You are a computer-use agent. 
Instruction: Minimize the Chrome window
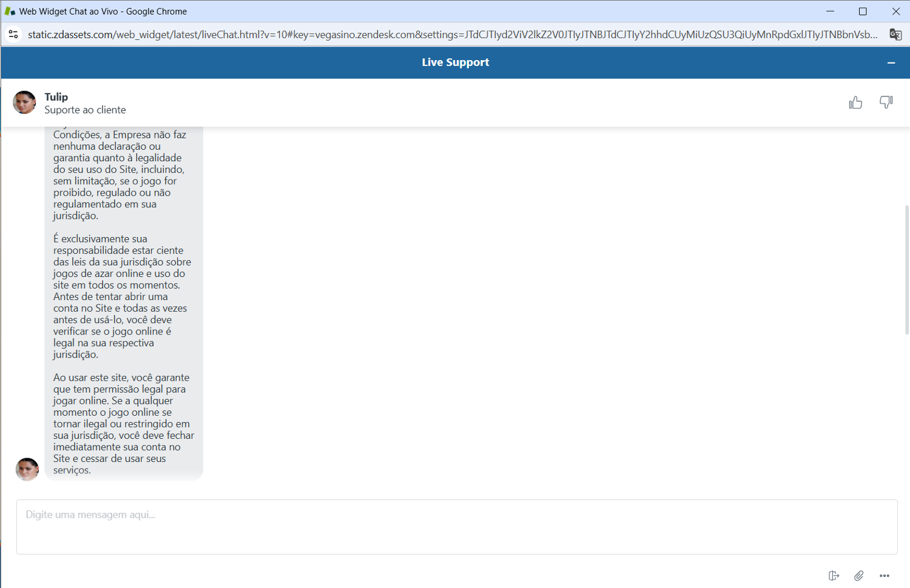click(830, 12)
